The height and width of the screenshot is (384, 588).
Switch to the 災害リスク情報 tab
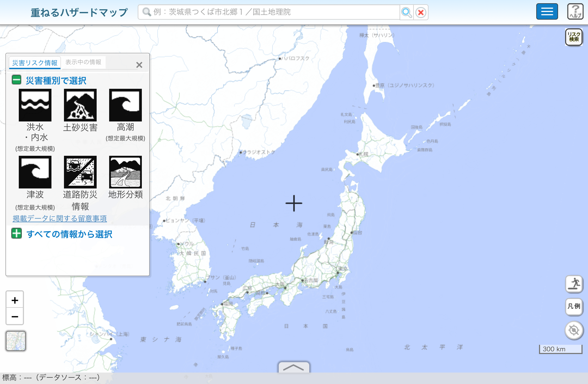(35, 63)
